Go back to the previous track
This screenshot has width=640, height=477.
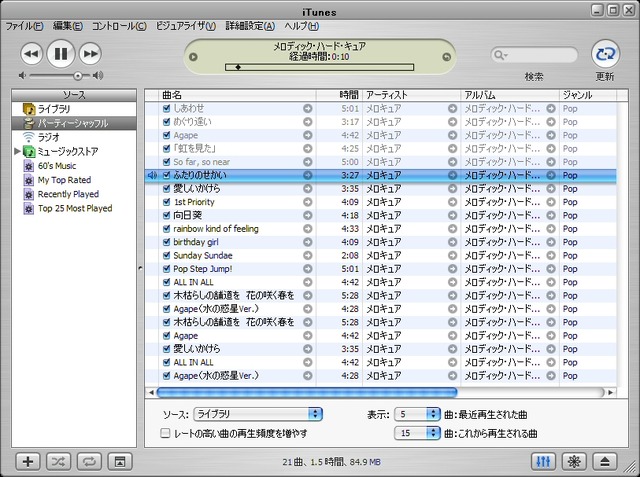pyautogui.click(x=31, y=54)
